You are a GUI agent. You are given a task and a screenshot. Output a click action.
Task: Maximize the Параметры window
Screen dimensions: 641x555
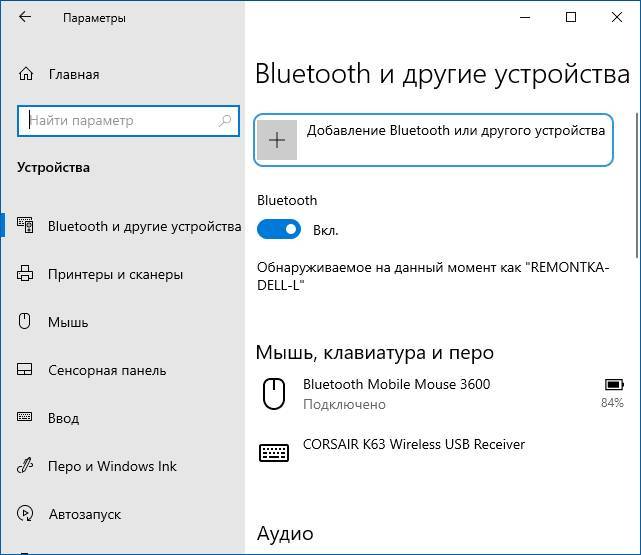pos(571,17)
